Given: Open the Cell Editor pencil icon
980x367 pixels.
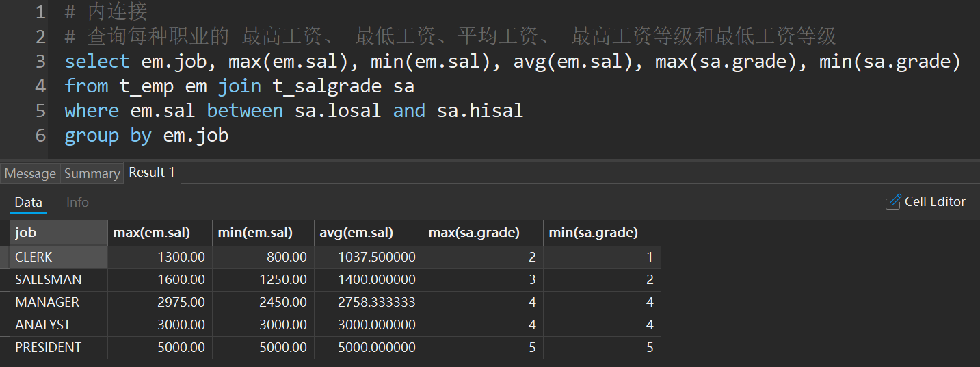Looking at the screenshot, I should click(x=893, y=202).
